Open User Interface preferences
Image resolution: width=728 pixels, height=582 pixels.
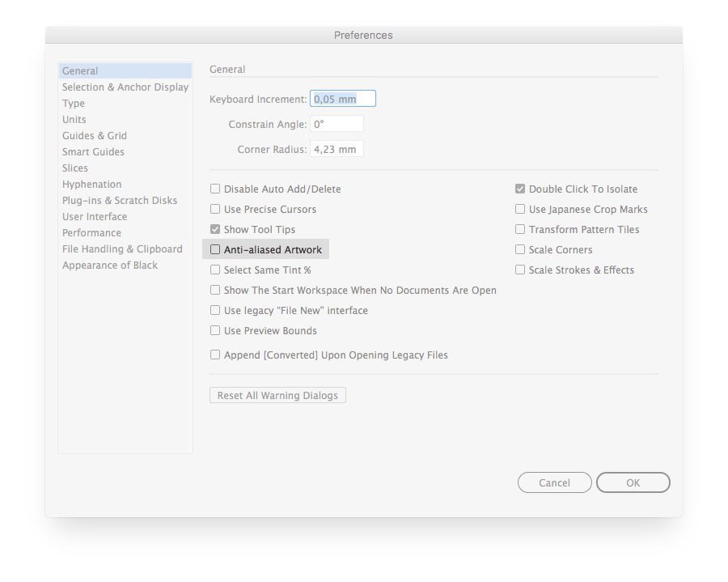click(x=125, y=216)
